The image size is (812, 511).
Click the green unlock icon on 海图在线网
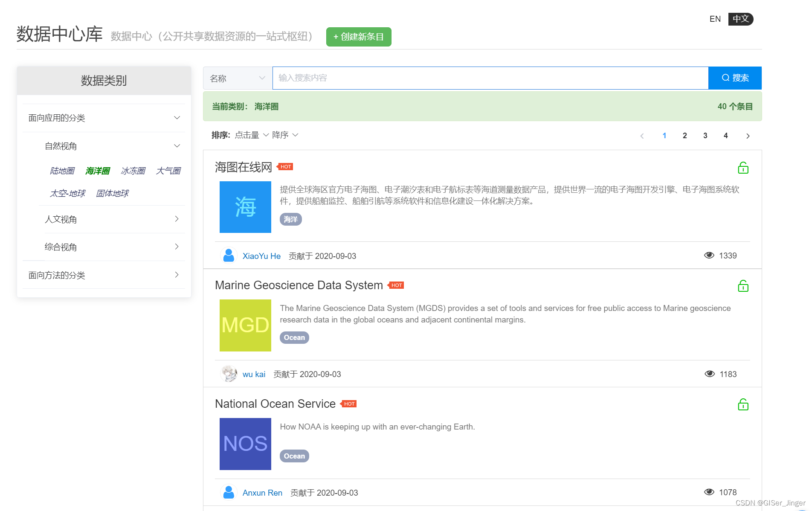pyautogui.click(x=743, y=168)
